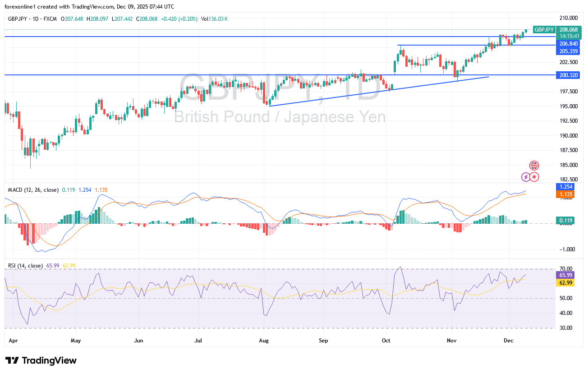
Task: Click the Dec label on time axis
Action: point(508,340)
